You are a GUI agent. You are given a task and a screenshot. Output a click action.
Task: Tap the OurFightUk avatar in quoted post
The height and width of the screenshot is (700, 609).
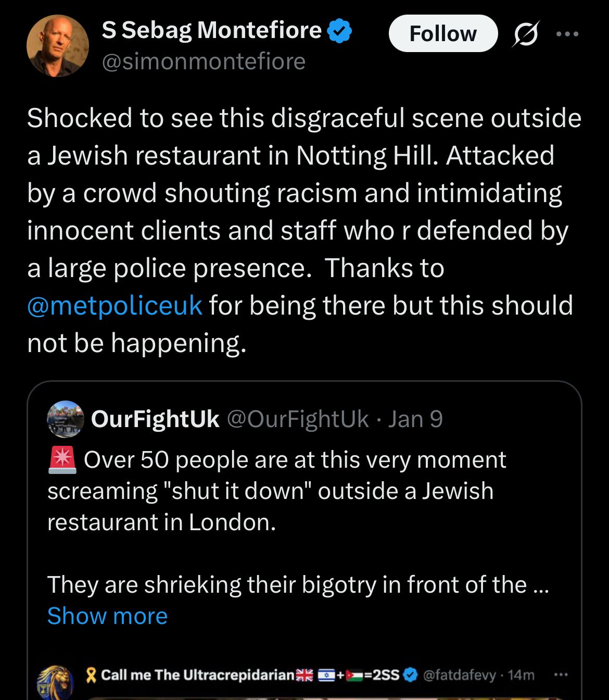pos(65,419)
